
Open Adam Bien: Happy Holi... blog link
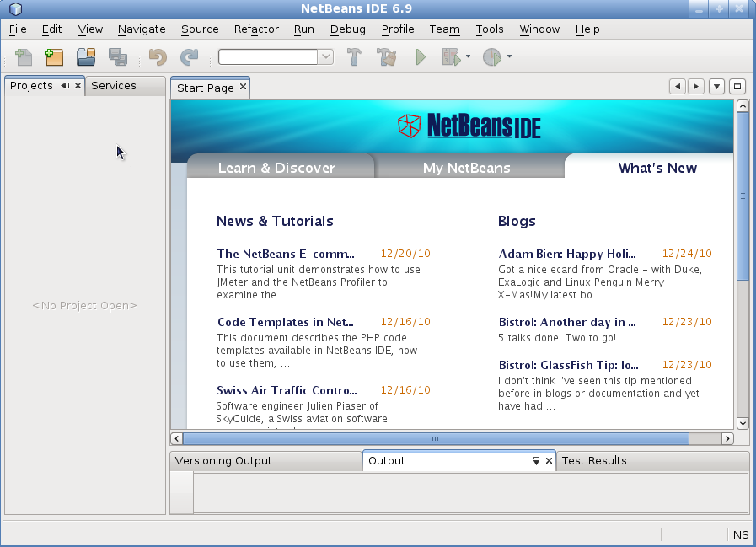coord(567,254)
